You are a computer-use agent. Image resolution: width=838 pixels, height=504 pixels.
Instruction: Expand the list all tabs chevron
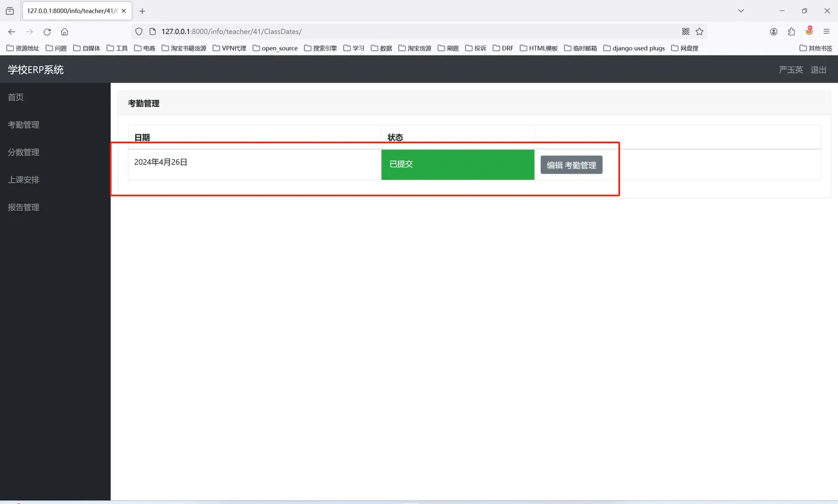(x=741, y=11)
